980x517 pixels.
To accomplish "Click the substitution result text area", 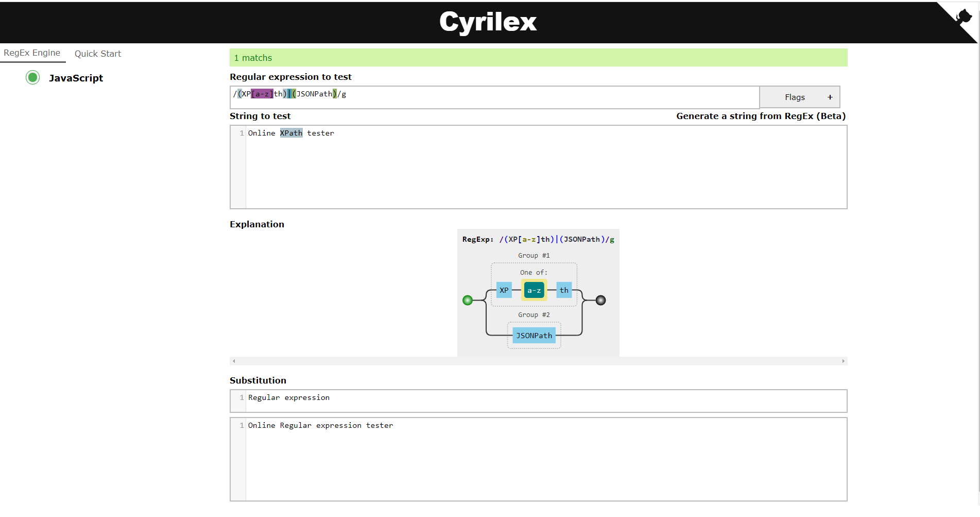I will [x=539, y=459].
